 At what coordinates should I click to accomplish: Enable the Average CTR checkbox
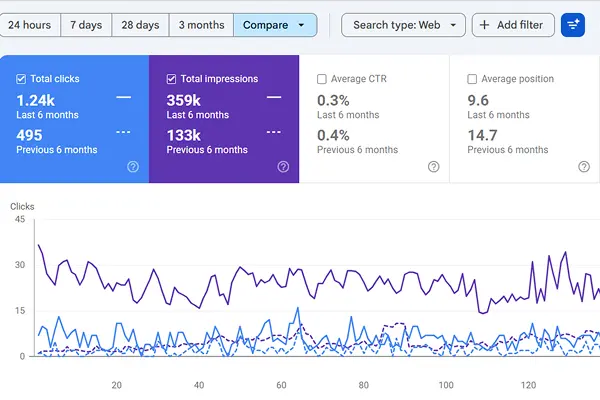coord(322,79)
